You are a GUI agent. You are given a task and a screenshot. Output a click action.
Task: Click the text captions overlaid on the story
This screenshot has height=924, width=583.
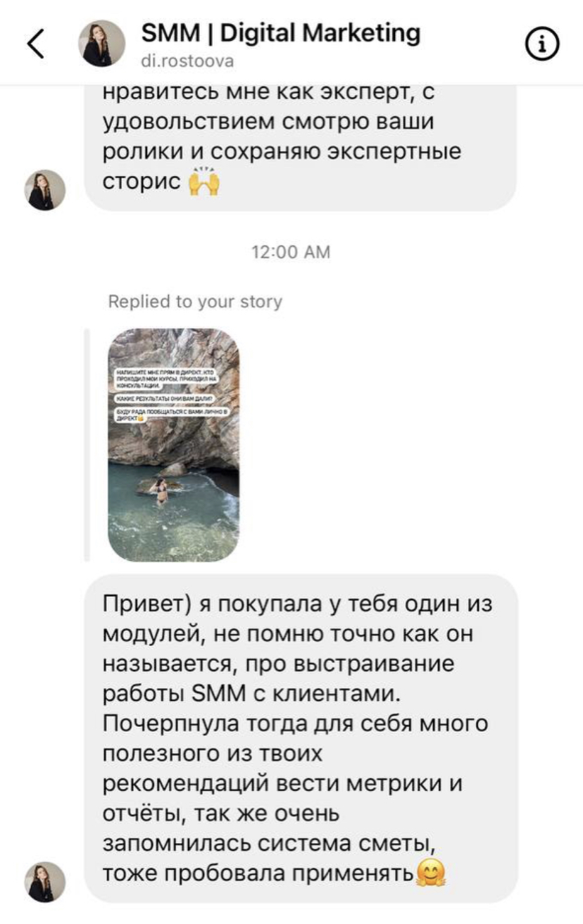[x=165, y=393]
